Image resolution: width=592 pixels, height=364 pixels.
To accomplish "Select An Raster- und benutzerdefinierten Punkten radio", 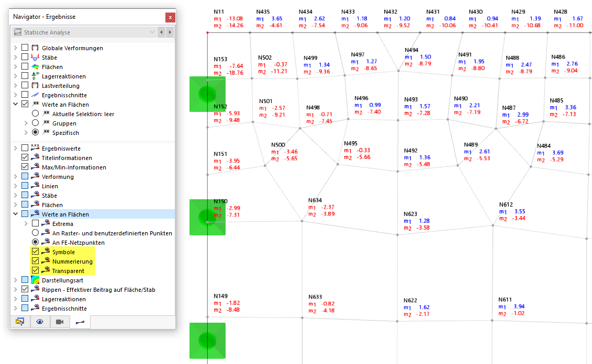I will (35, 233).
